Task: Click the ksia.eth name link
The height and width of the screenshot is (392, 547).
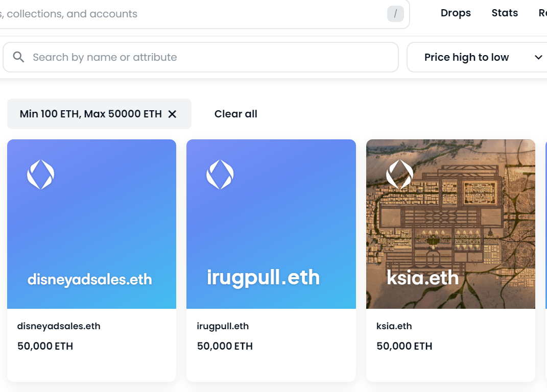Action: pyautogui.click(x=394, y=326)
